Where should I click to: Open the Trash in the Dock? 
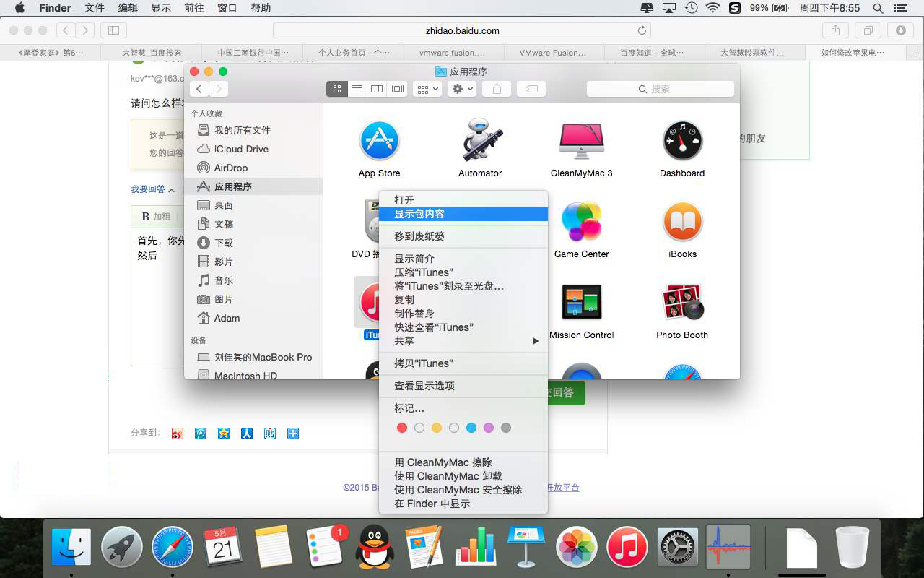853,547
